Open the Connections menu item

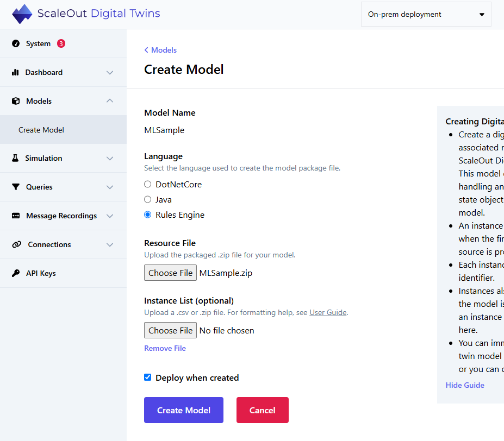tap(63, 244)
